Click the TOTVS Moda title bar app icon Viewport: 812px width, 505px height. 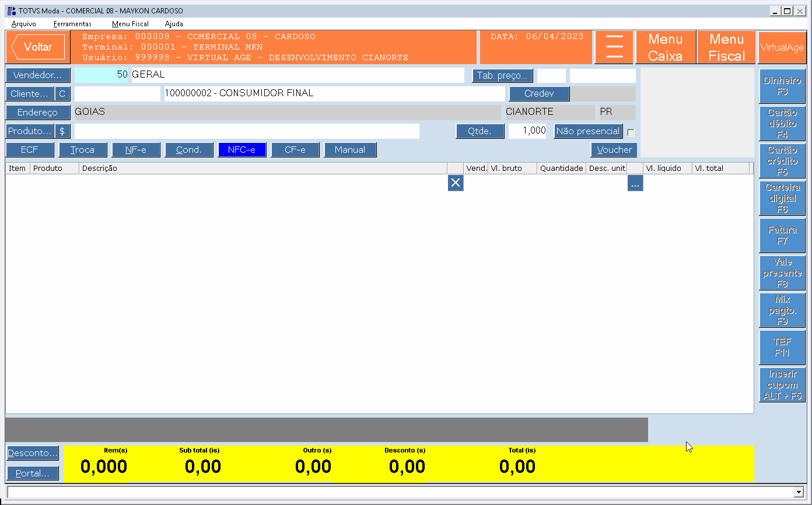click(11, 10)
